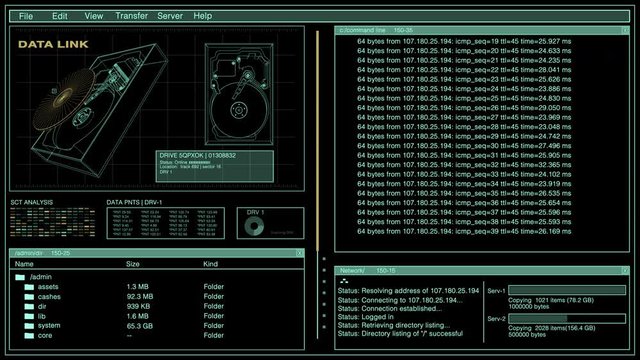Click the top-down hard drive schematic

[239, 94]
